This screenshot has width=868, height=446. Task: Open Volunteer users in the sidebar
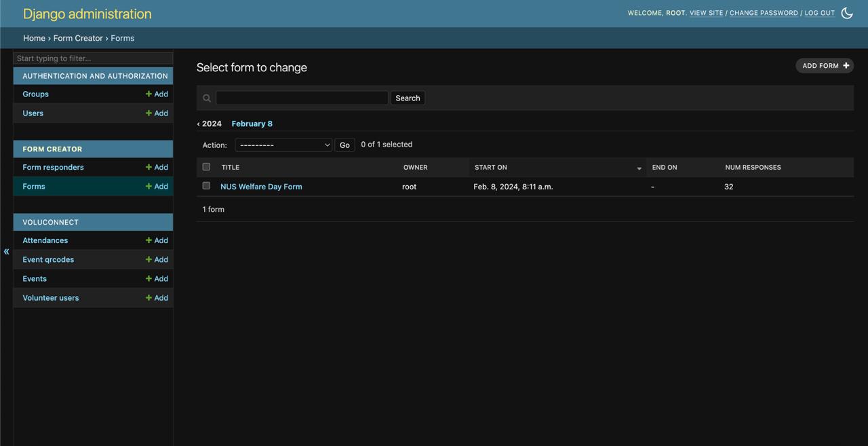pos(51,298)
